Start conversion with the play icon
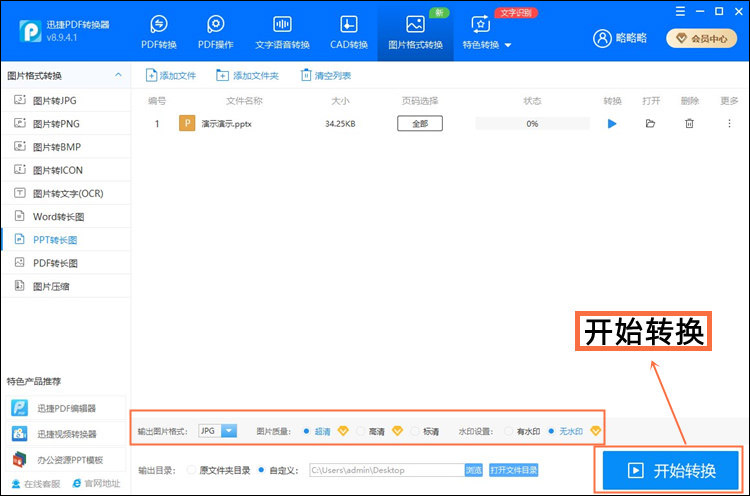The width and height of the screenshot is (750, 496). pyautogui.click(x=612, y=124)
